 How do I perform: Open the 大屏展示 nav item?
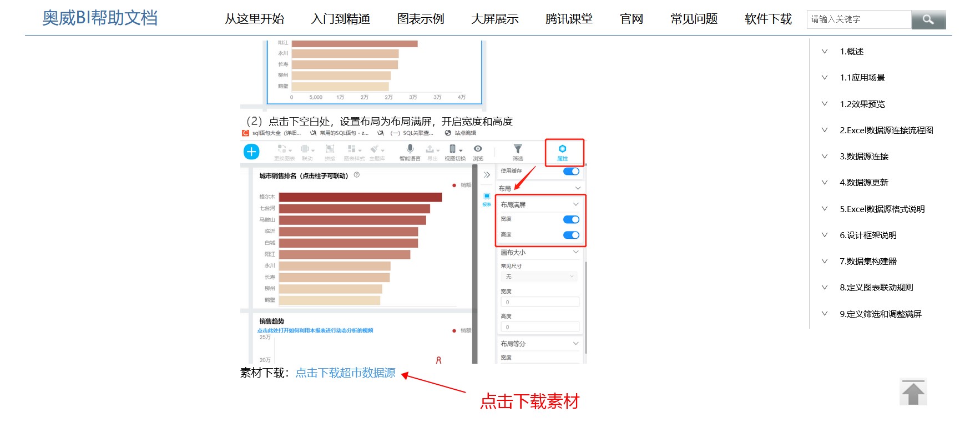495,19
